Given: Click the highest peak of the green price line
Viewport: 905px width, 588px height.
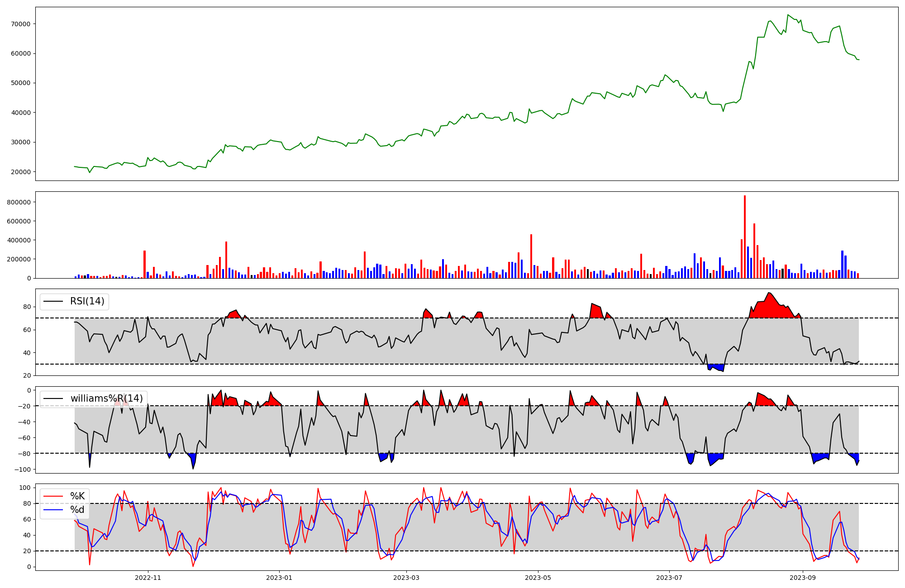Looking at the screenshot, I should (x=788, y=15).
